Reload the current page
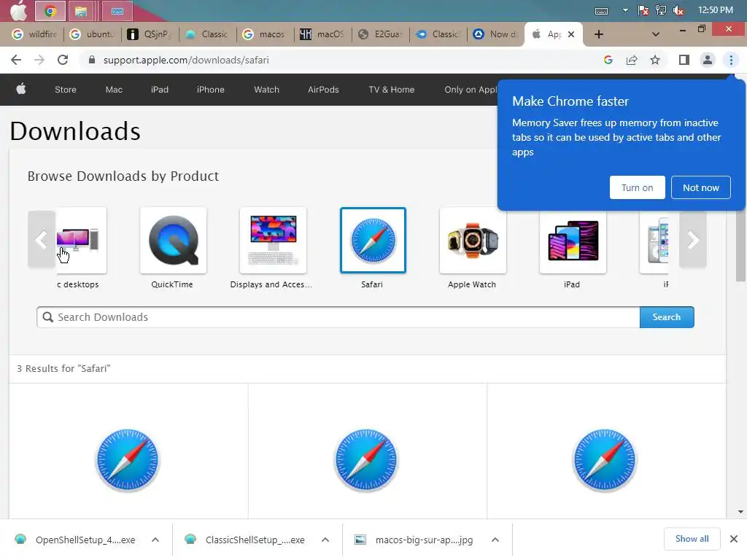 (x=63, y=60)
